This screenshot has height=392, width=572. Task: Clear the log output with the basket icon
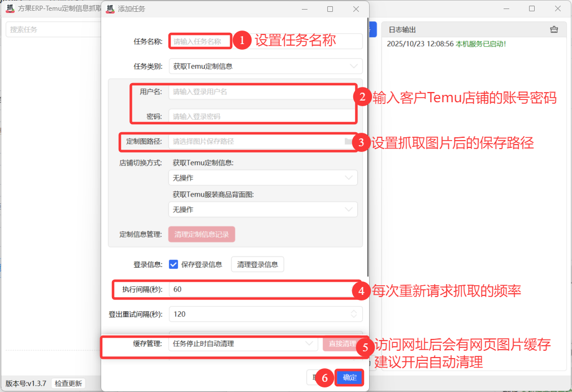point(554,29)
